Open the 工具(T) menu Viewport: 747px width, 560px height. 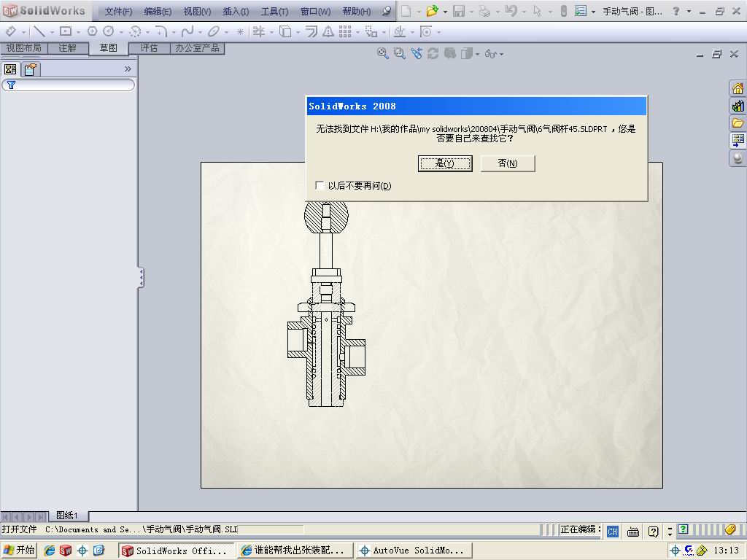pyautogui.click(x=274, y=12)
